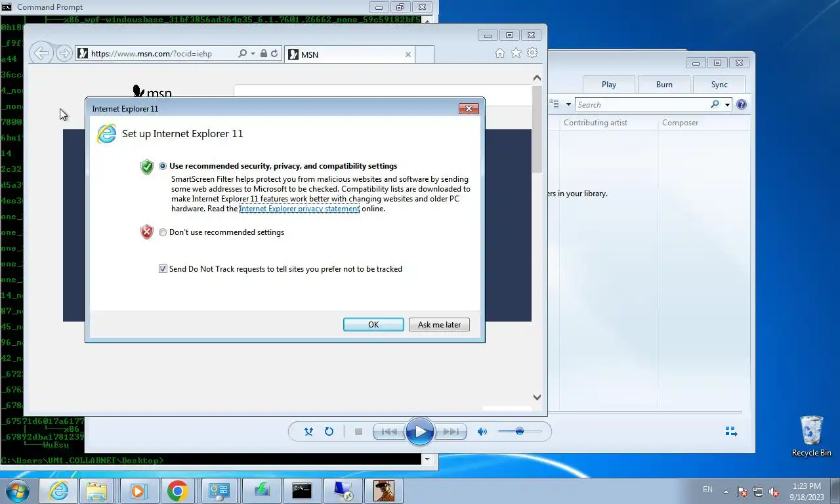The image size is (840, 504).
Task: Open Control Panel taskbar icon
Action: [x=219, y=491]
